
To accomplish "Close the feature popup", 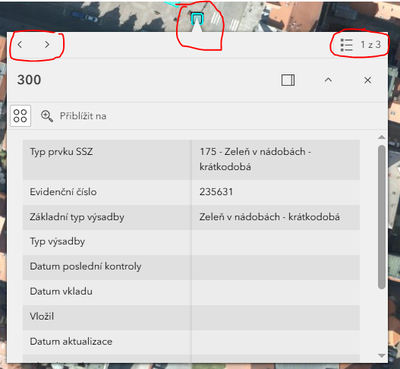I will [368, 80].
